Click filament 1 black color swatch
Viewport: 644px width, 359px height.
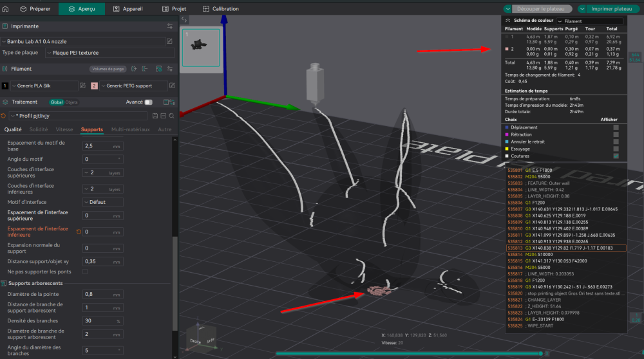point(5,86)
